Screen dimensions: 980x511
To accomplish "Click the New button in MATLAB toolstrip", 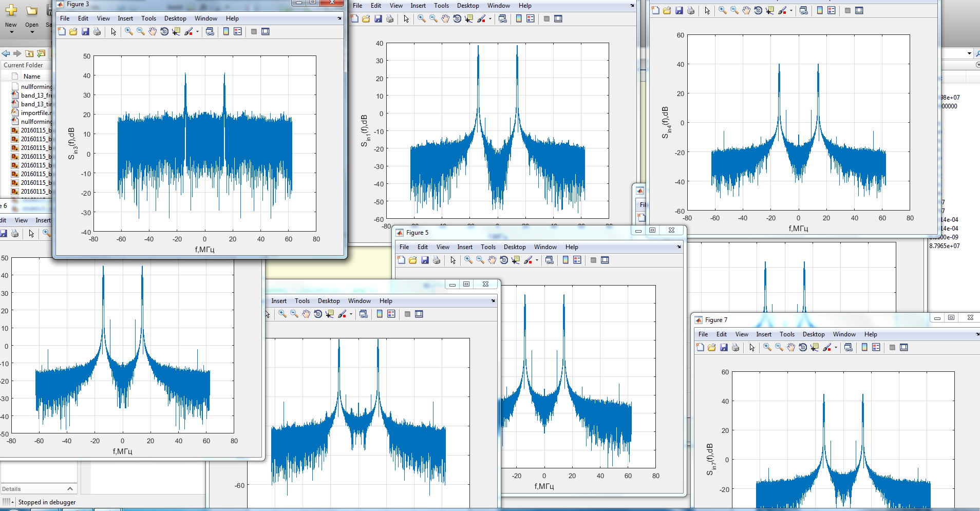I will pos(11,15).
